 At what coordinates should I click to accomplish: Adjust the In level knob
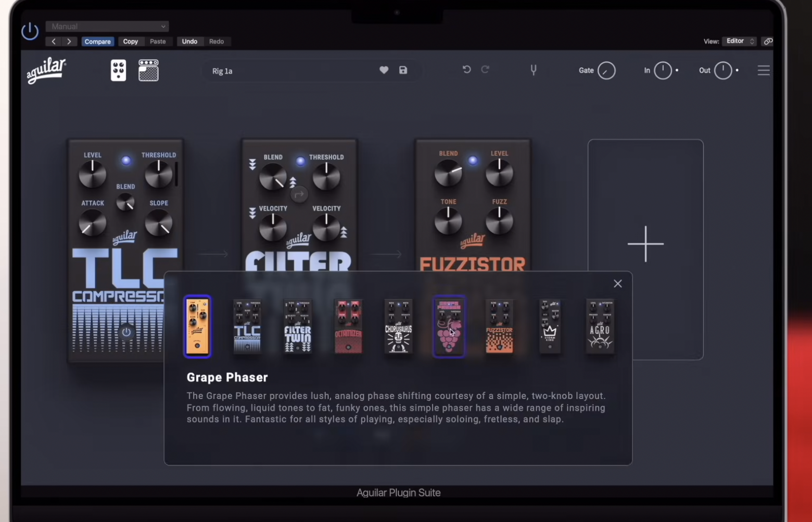(x=663, y=70)
